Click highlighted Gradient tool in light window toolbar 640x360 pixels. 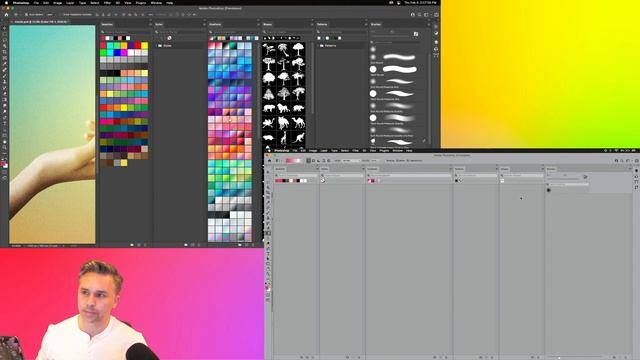click(x=268, y=233)
